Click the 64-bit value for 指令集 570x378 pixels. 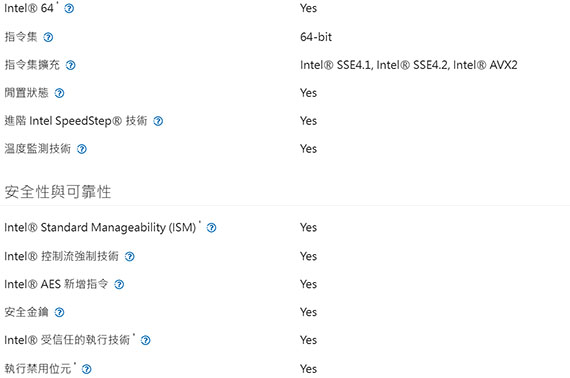coord(316,37)
